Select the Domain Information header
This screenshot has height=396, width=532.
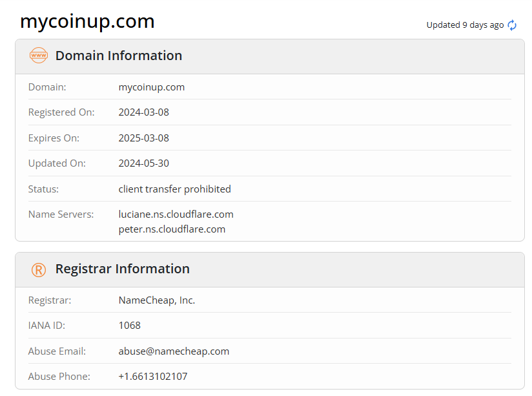119,56
